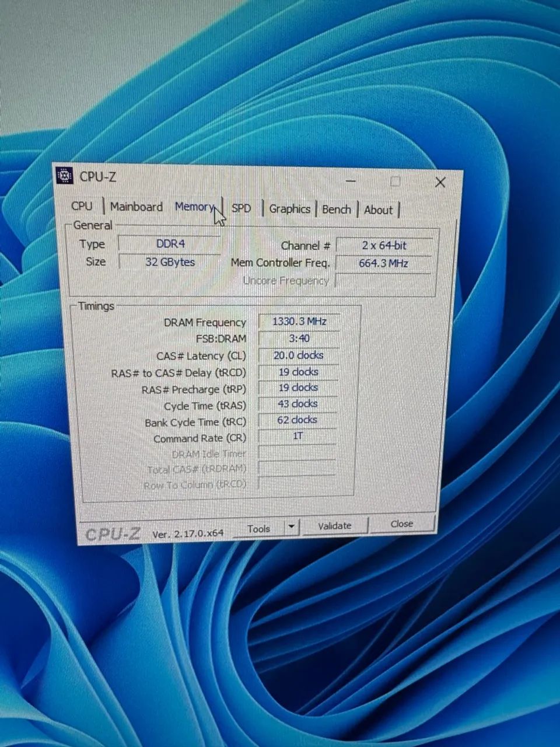Image resolution: width=560 pixels, height=747 pixels.
Task: Click the Bank Cycle Time value 62 clocks
Action: tap(297, 420)
